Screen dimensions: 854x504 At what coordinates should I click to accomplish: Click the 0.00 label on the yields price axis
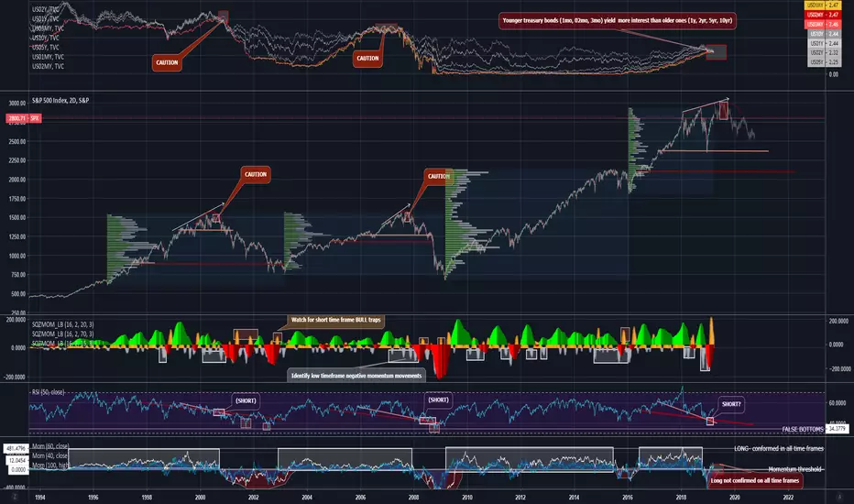click(833, 74)
